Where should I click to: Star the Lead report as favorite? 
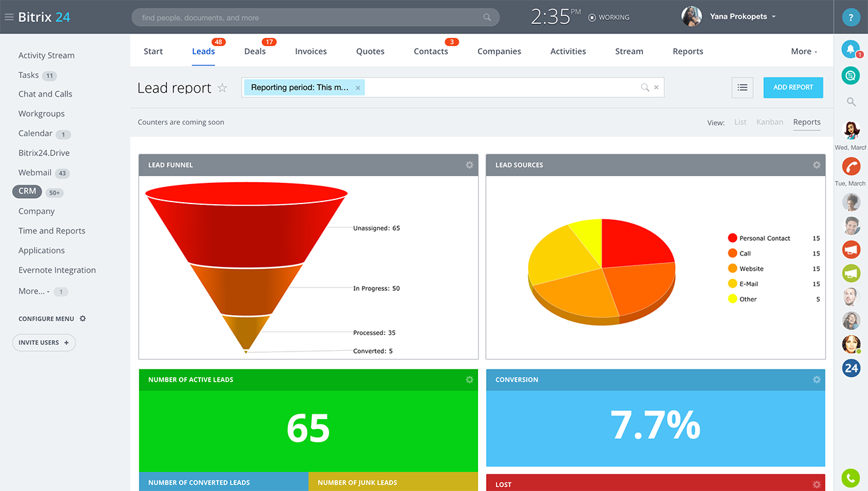click(x=222, y=88)
